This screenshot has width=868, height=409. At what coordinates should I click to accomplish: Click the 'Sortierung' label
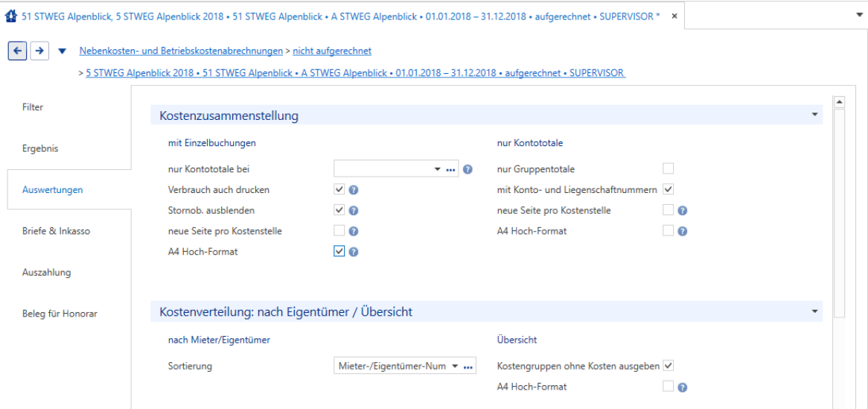coord(191,367)
